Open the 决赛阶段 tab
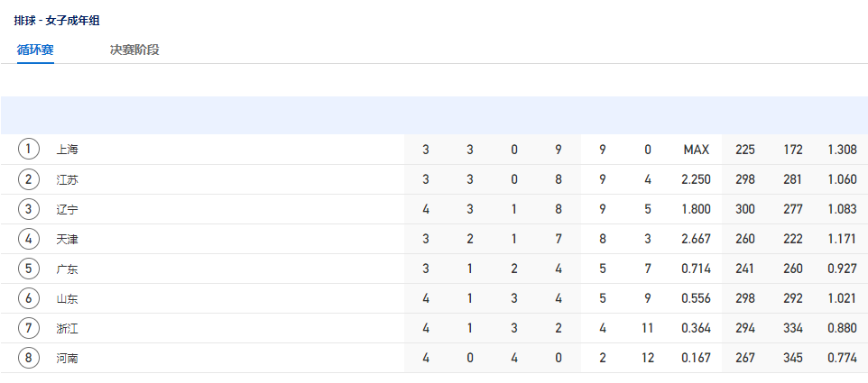The image size is (868, 383). 134,50
